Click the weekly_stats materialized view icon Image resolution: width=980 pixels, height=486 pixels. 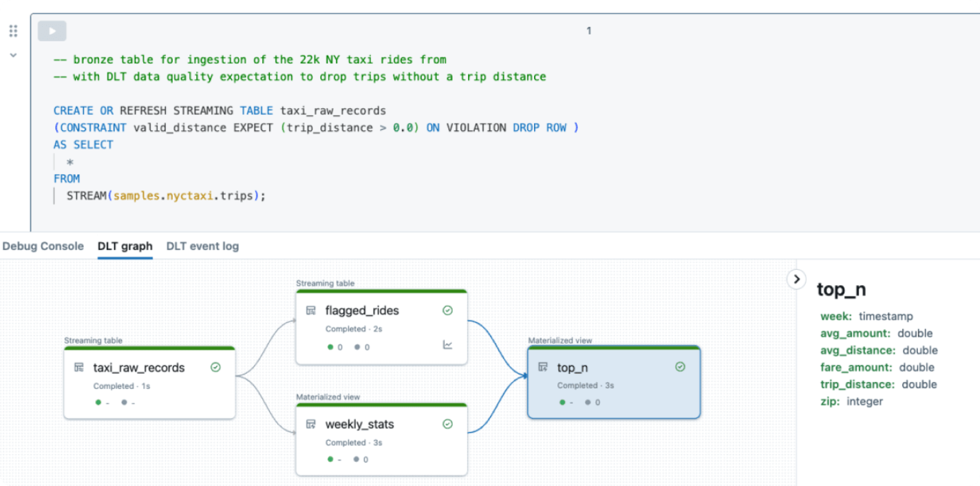click(311, 424)
